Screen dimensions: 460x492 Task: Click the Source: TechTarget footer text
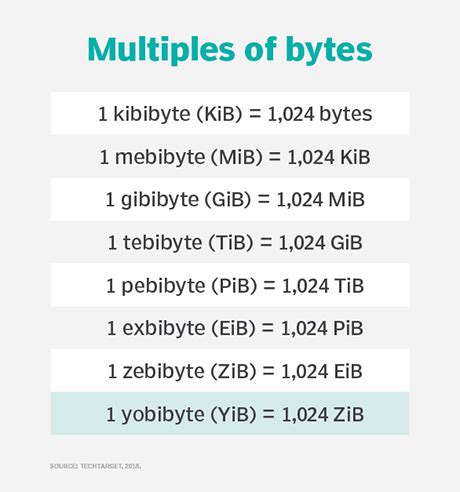(x=96, y=466)
